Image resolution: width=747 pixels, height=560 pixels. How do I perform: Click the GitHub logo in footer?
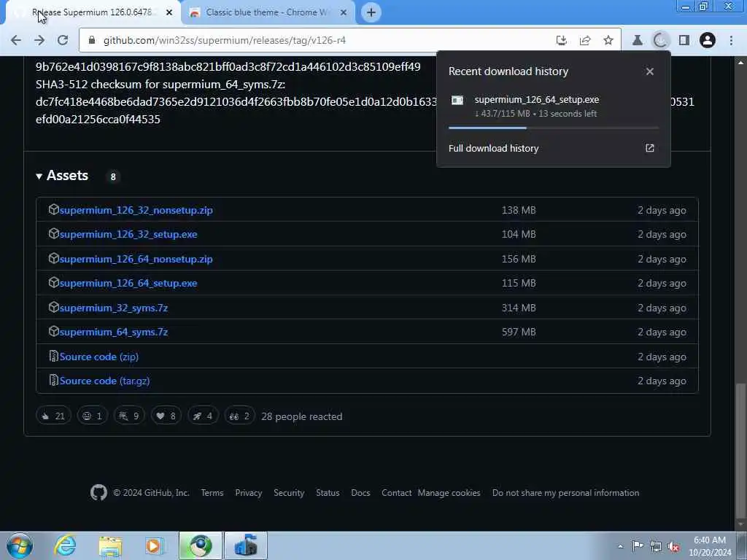98,492
